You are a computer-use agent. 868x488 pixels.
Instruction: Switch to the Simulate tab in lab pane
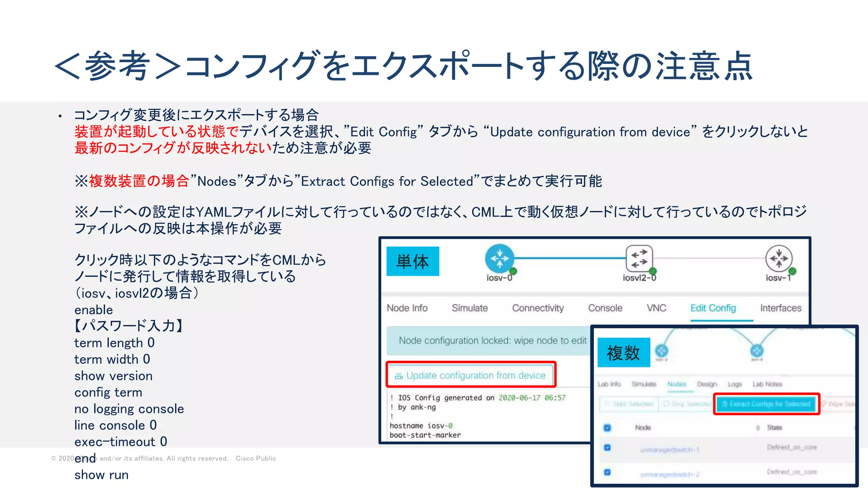click(x=644, y=384)
